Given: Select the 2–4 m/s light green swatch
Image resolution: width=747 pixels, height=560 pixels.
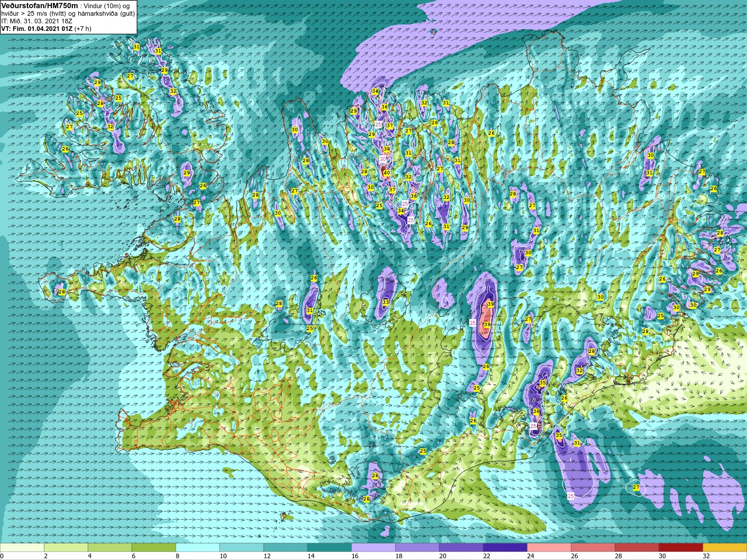Looking at the screenshot, I should click(x=66, y=548).
